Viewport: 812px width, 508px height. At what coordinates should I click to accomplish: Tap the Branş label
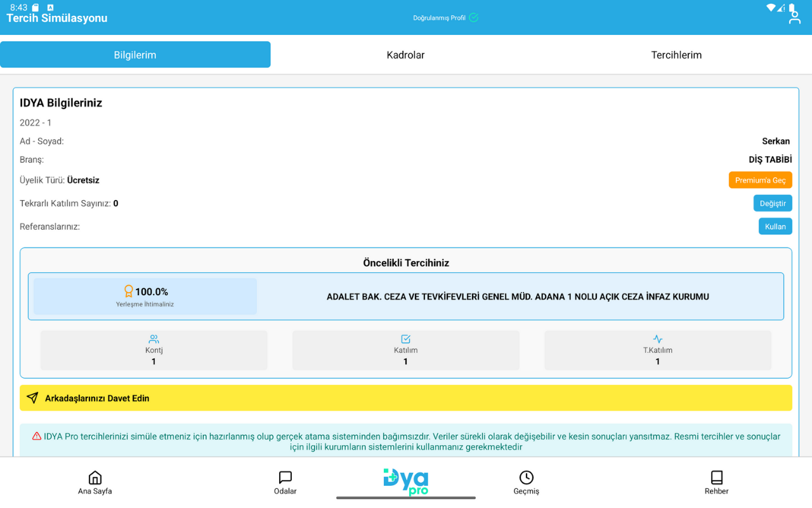point(32,159)
